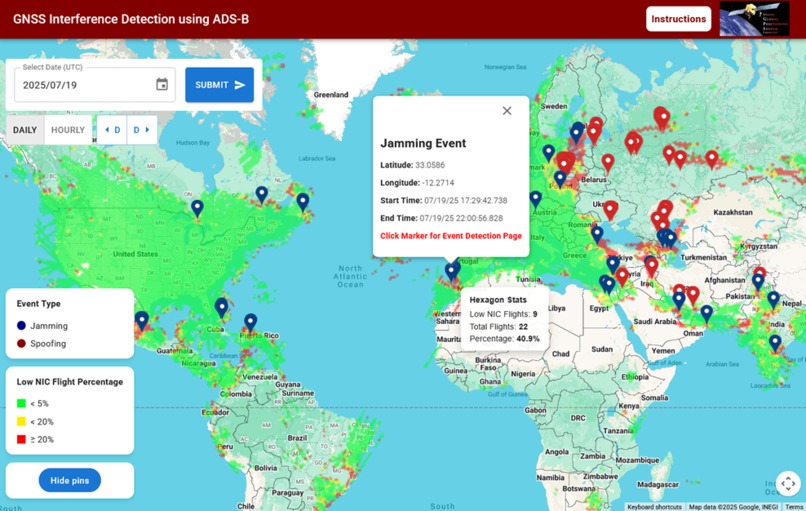Click jamming pin in southern India
Screen dimensions: 806x511
coord(775,342)
